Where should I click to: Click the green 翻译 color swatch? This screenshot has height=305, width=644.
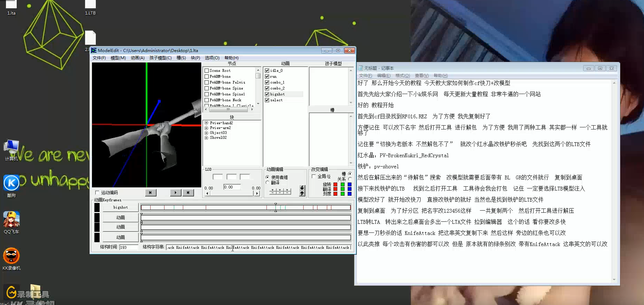[x=342, y=189]
